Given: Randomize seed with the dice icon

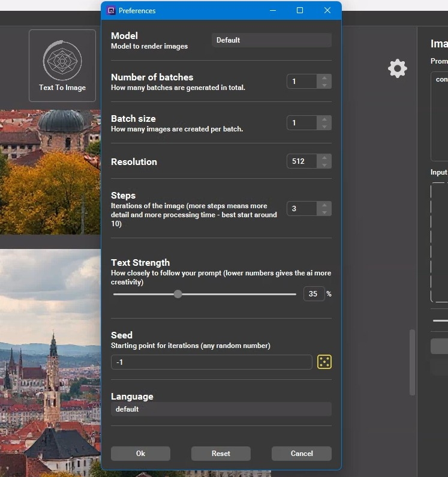Looking at the screenshot, I should coord(324,362).
